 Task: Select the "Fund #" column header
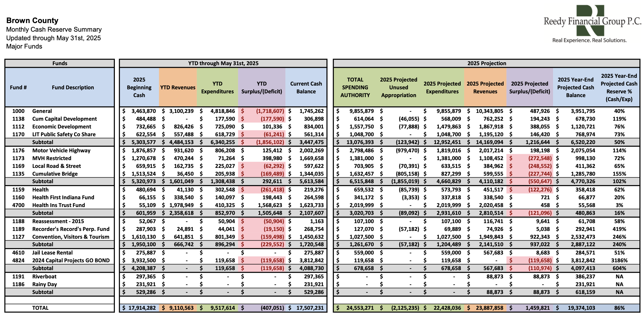pyautogui.click(x=18, y=87)
